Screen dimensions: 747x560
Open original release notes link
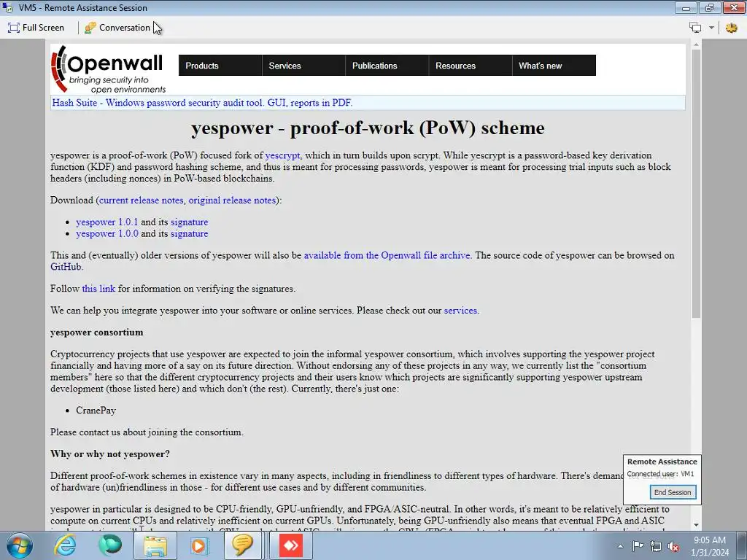pyautogui.click(x=232, y=201)
